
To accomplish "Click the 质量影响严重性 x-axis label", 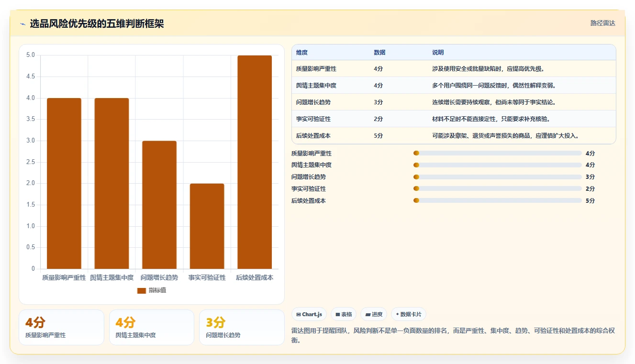I will (x=64, y=277).
